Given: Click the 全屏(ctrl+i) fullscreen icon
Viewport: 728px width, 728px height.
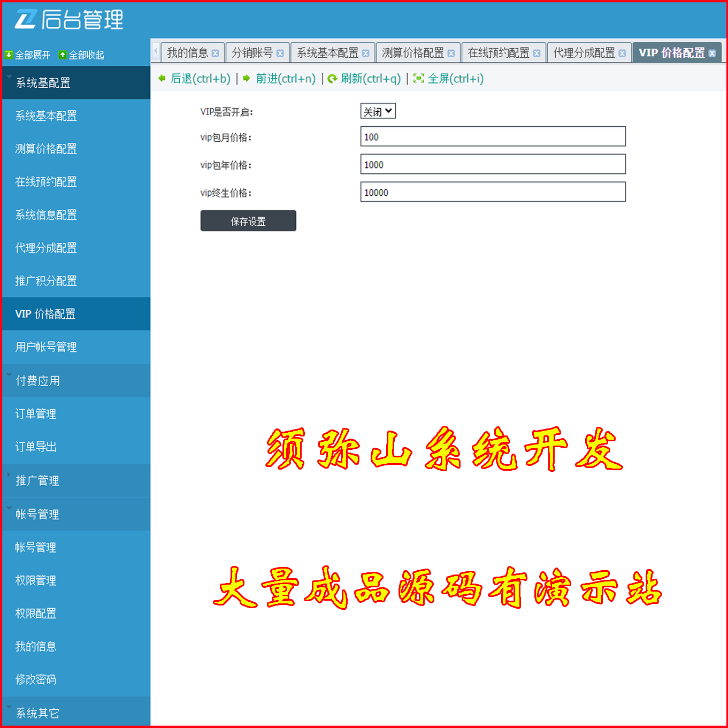Looking at the screenshot, I should pos(419,79).
